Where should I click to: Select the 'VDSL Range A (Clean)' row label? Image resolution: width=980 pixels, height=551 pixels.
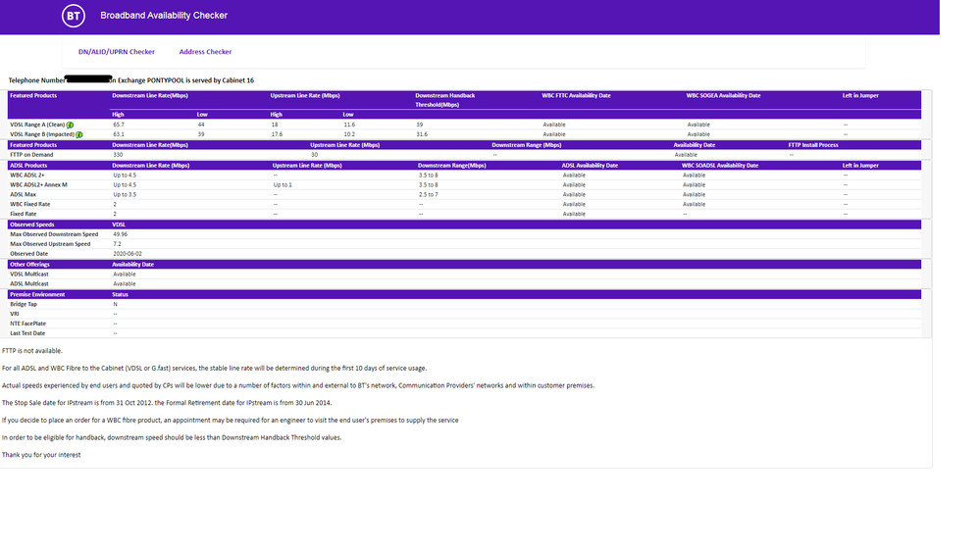pyautogui.click(x=37, y=125)
